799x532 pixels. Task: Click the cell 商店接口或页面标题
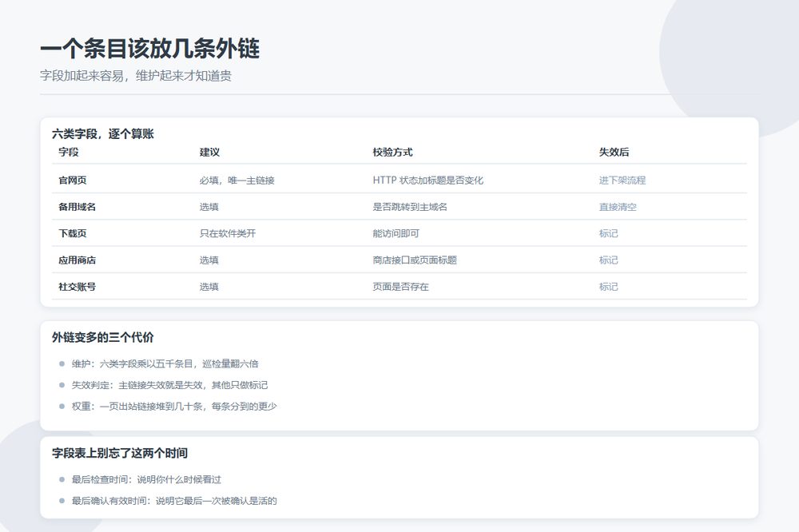[415, 260]
